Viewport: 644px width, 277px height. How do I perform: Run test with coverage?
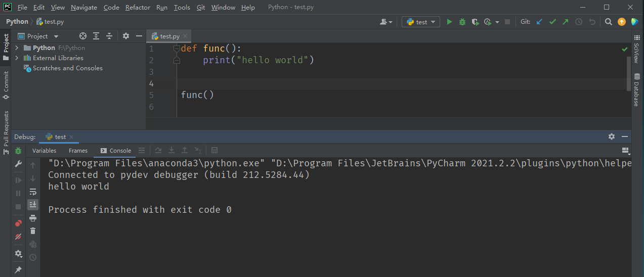click(475, 22)
